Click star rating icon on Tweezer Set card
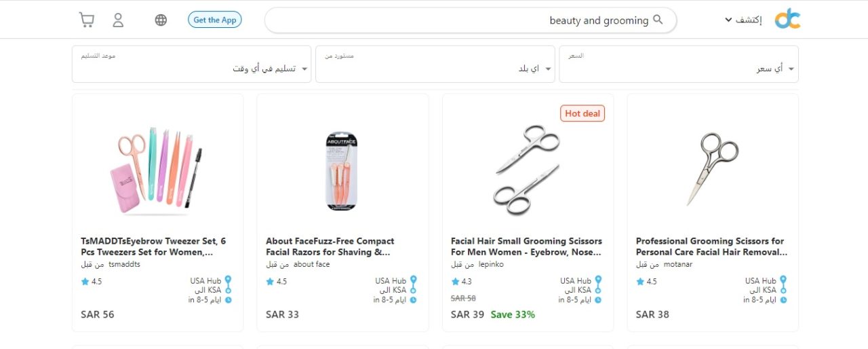This screenshot has height=349, width=868. [x=85, y=281]
